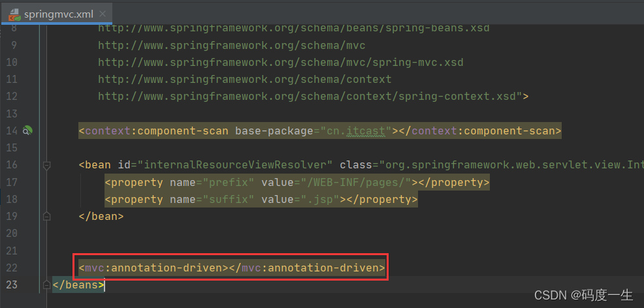
Task: Switch to the springmvc.xml editor tab
Action: (x=57, y=14)
